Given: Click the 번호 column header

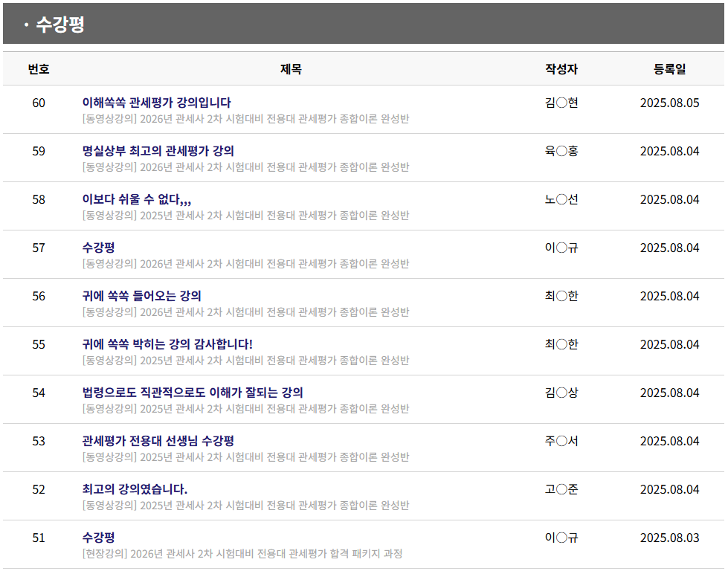Looking at the screenshot, I should [39, 69].
